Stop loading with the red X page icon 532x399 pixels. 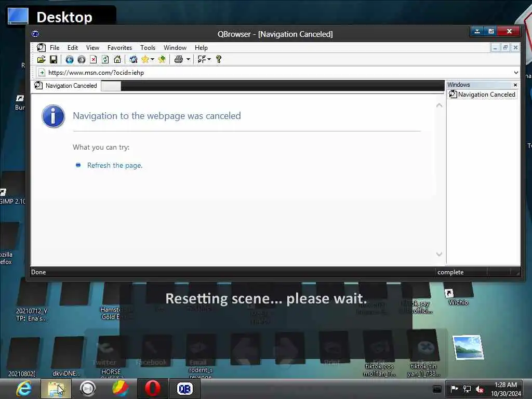94,60
